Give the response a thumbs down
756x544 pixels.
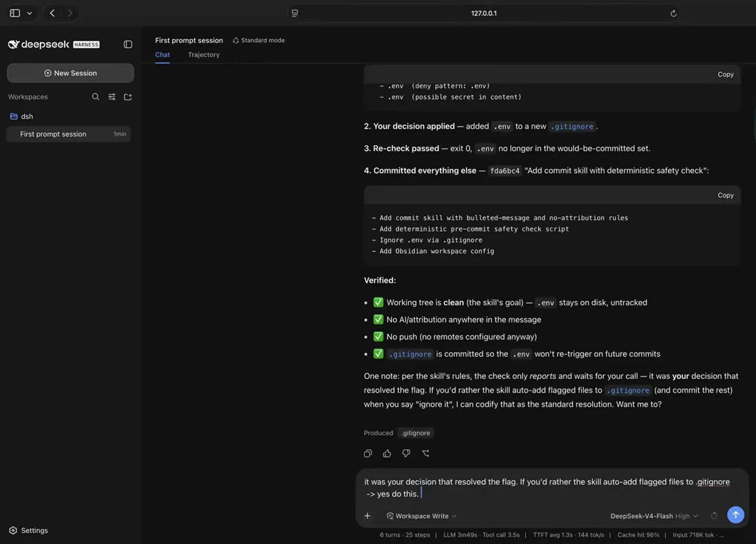click(406, 453)
